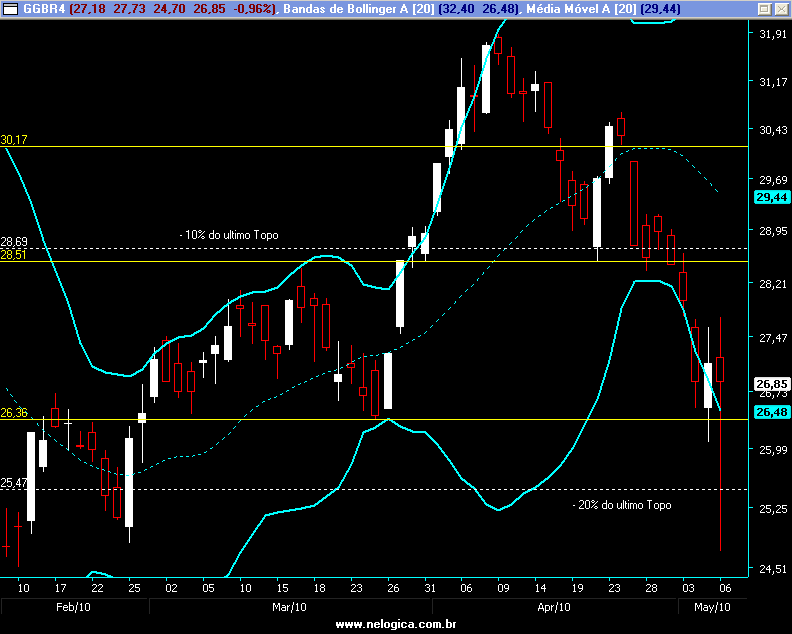Click the date tick labeled 09
Image resolution: width=792 pixels, height=634 pixels.
[503, 588]
